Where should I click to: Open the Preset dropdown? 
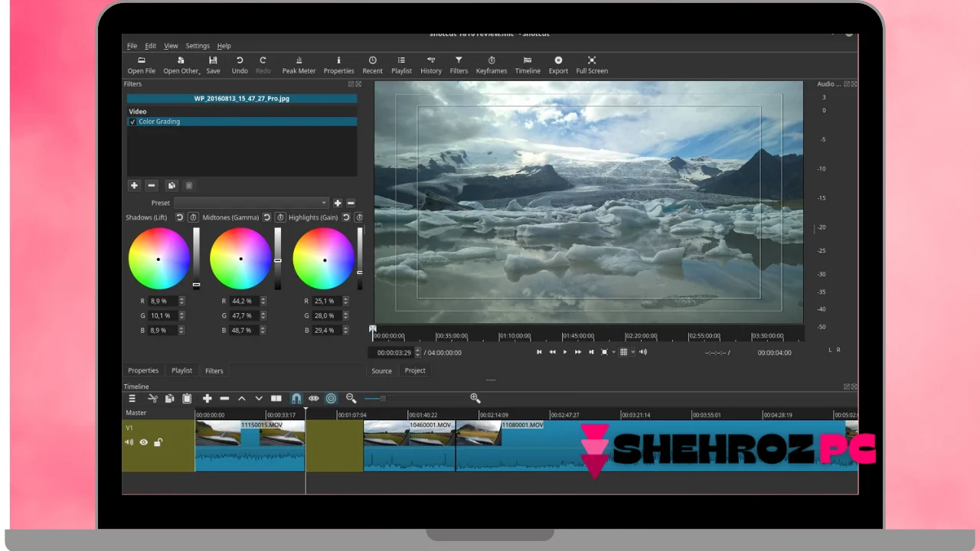tap(251, 203)
